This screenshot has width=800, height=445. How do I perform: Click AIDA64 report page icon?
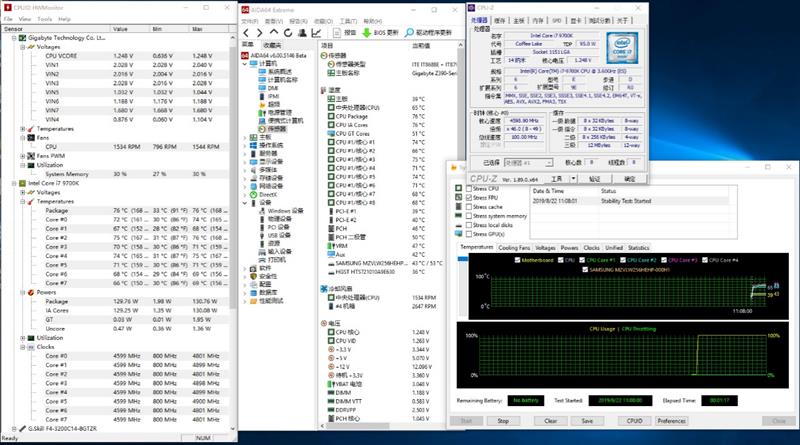coord(337,33)
